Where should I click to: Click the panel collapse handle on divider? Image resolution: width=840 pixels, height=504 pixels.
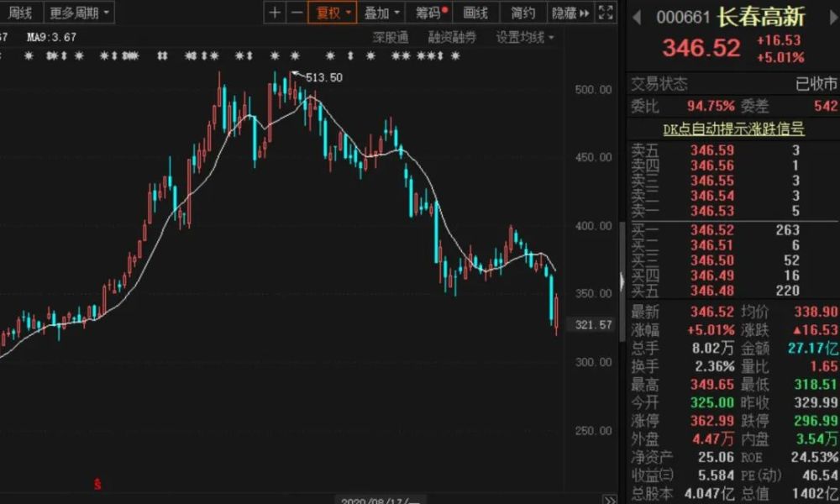pyautogui.click(x=622, y=281)
